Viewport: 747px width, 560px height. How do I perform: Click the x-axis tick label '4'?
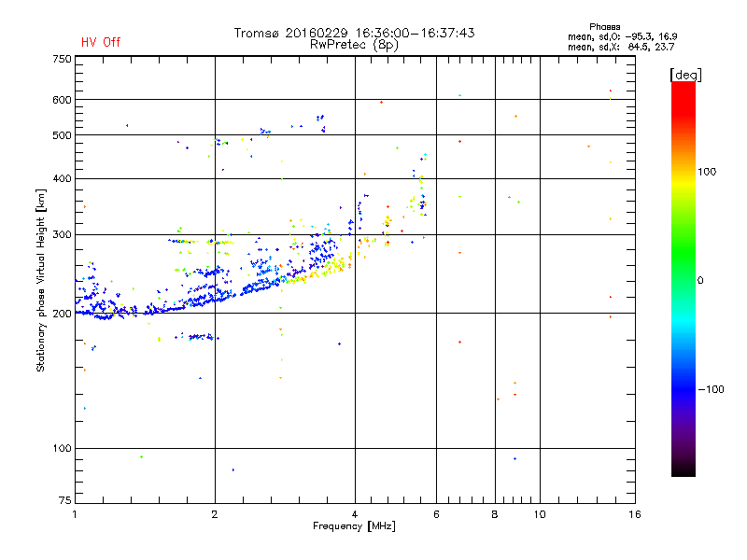(x=355, y=514)
